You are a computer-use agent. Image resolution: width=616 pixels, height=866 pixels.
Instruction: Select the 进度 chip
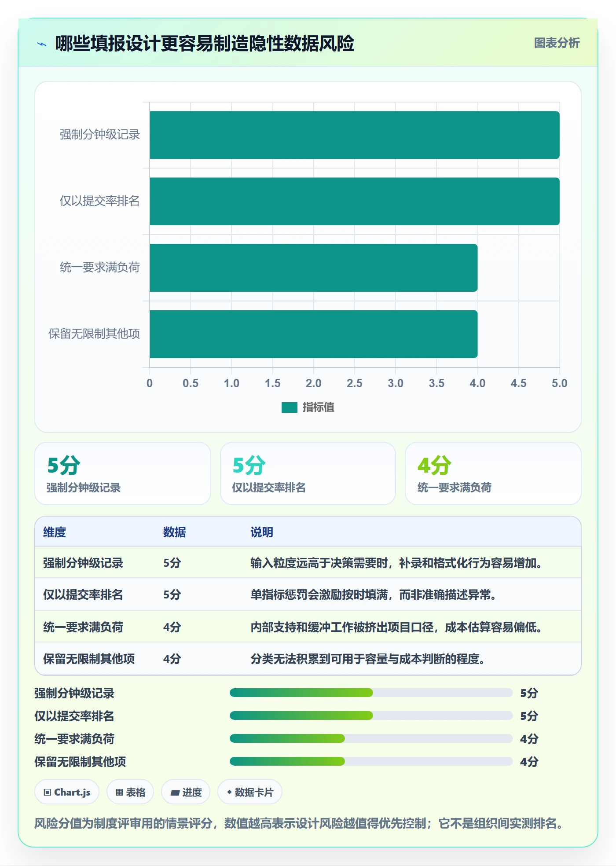point(186,792)
